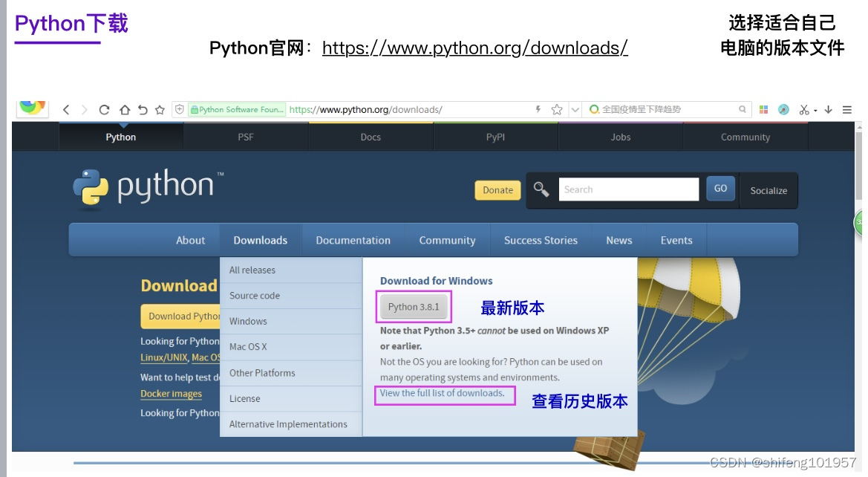Click the python logo image

149,189
